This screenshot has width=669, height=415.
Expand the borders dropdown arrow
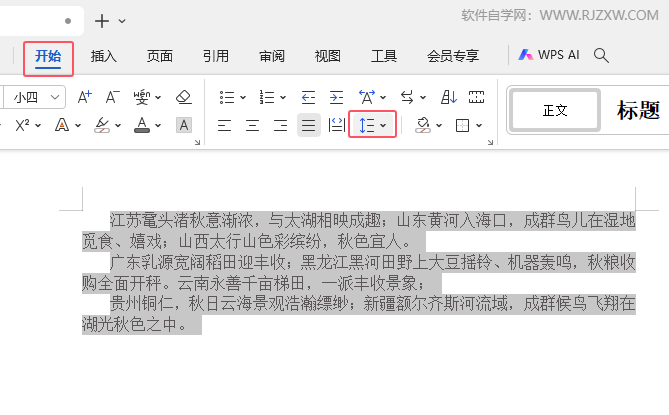479,126
